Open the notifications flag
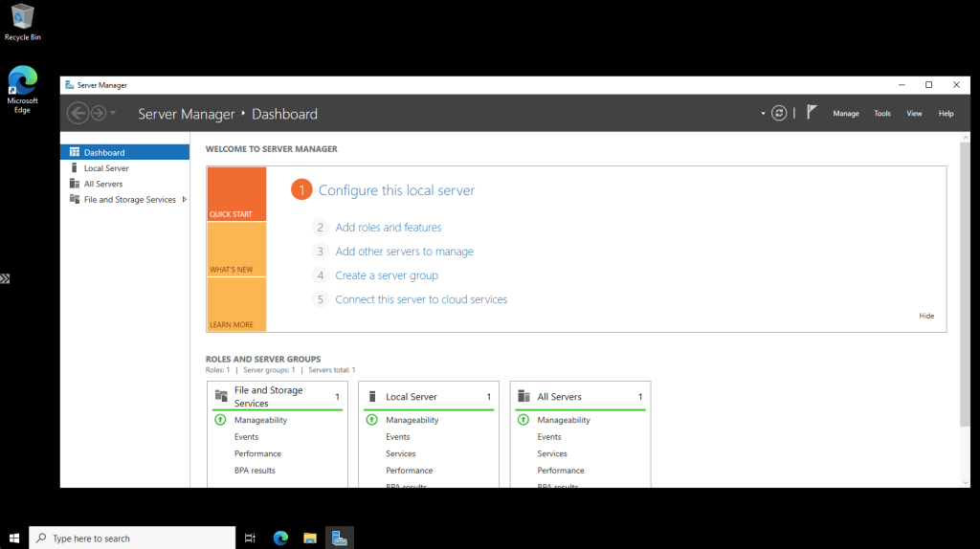980x549 pixels. tap(812, 113)
